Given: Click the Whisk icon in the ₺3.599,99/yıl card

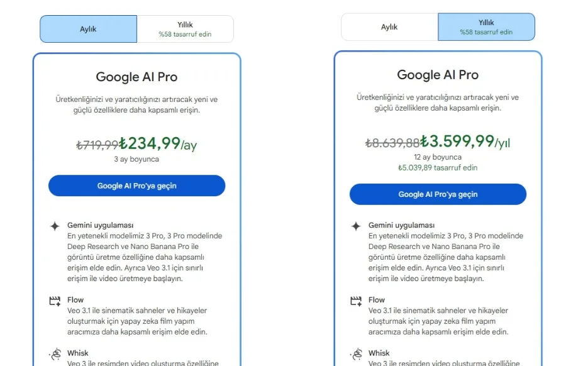Looking at the screenshot, I should pyautogui.click(x=356, y=354).
